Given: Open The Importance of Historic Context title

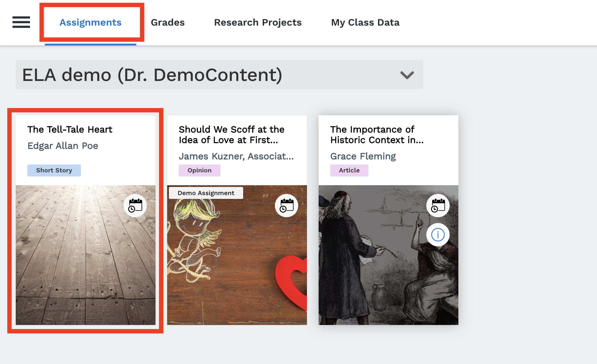Looking at the screenshot, I should coord(377,135).
